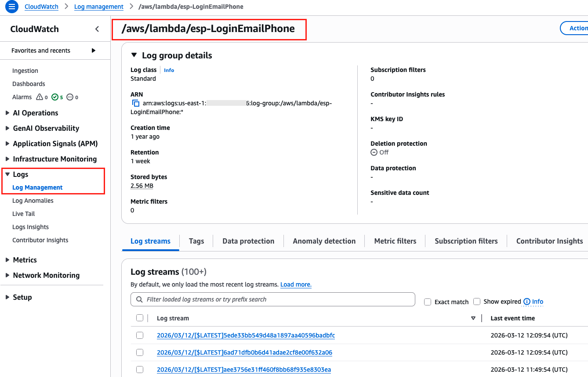Open log stream ending in 40596badbfc
The image size is (588, 377).
246,335
